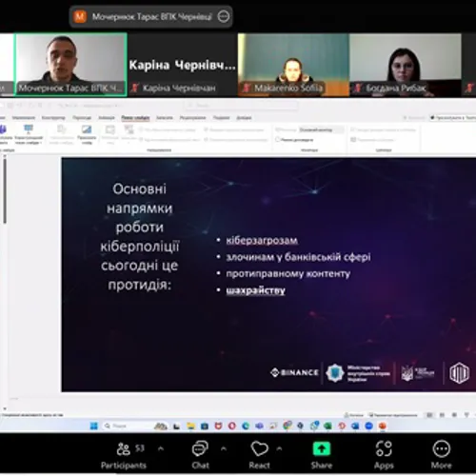
Task: Open the Zoom Participants panel
Action: click(123, 455)
